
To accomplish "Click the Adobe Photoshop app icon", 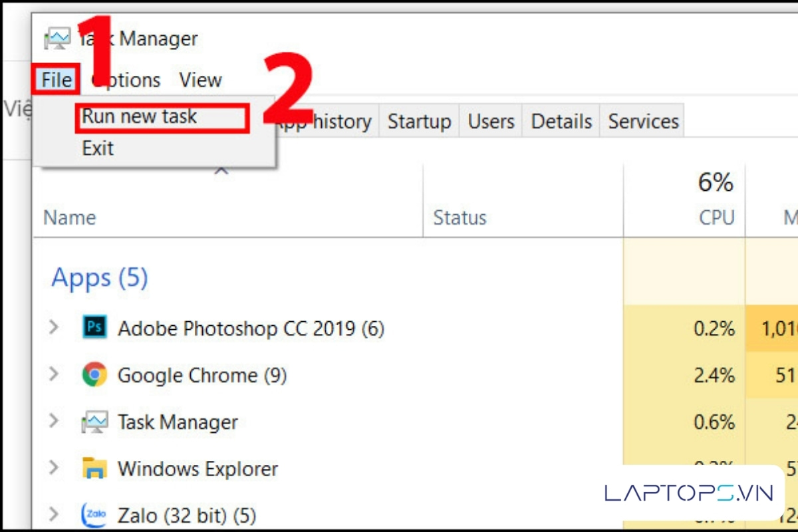I will click(94, 328).
